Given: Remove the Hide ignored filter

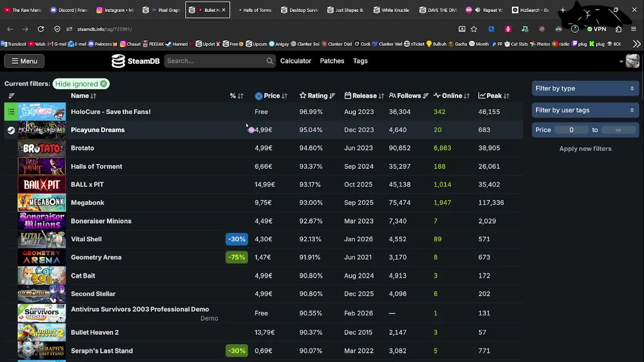Looking at the screenshot, I should coord(103,84).
